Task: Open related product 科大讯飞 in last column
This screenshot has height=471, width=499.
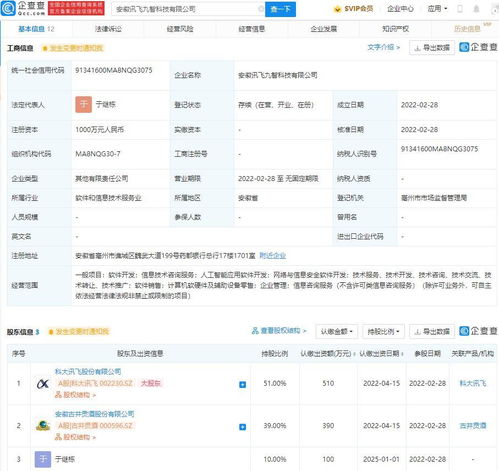Action: tap(473, 383)
